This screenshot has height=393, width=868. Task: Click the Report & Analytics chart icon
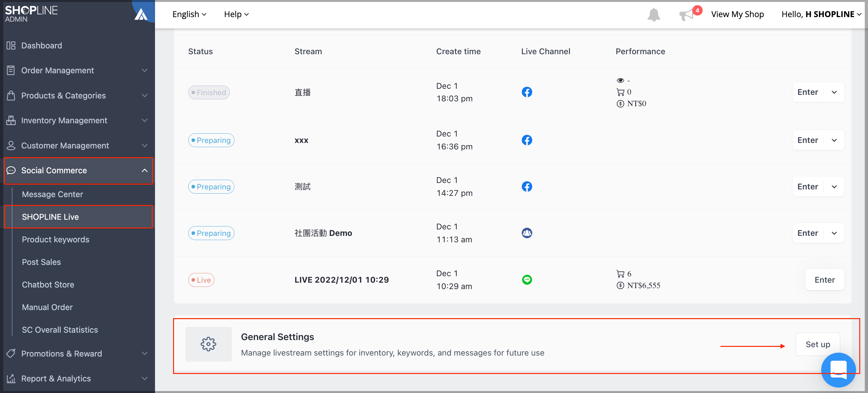pos(11,378)
